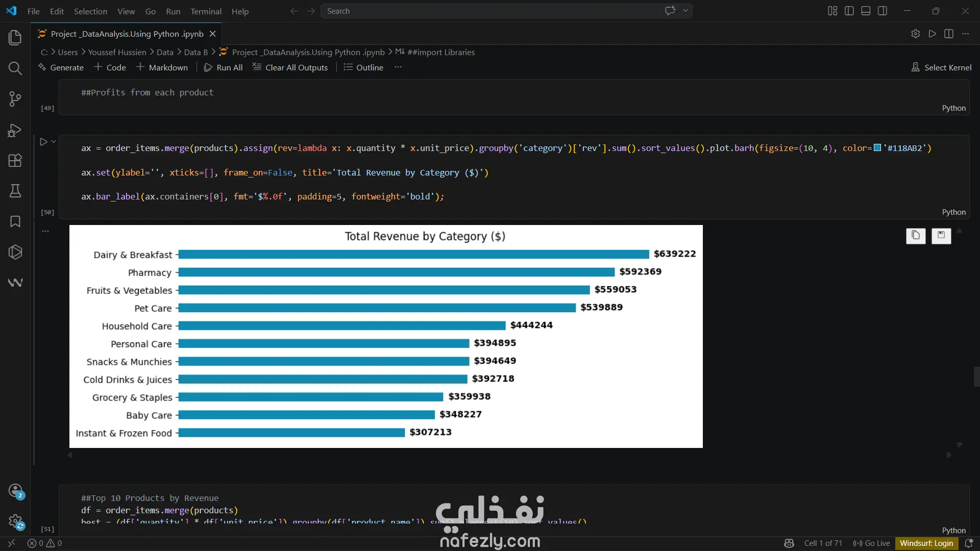Viewport: 980px width, 551px height.
Task: Open remote window icon in status bar
Action: 12,543
